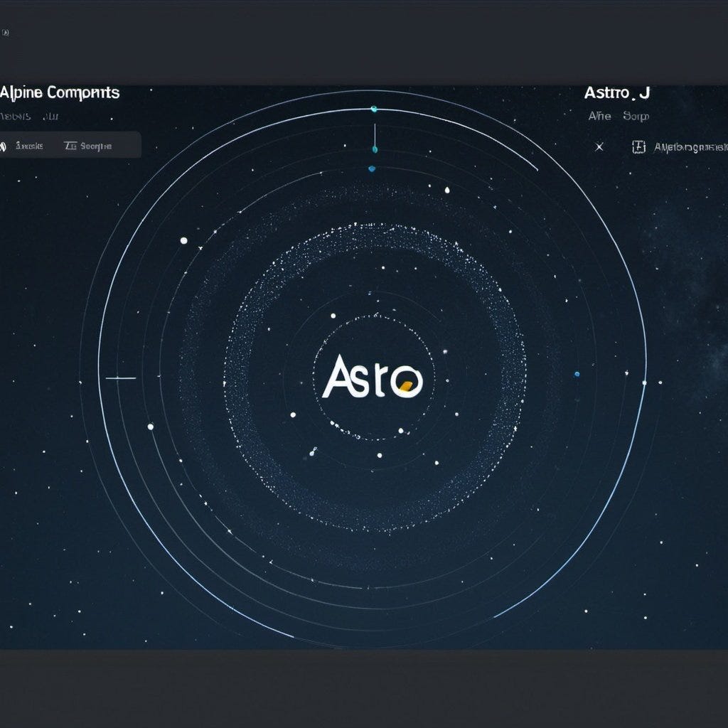Select the white node on the left orbit
Screen dimensions: 728x728
184,240
